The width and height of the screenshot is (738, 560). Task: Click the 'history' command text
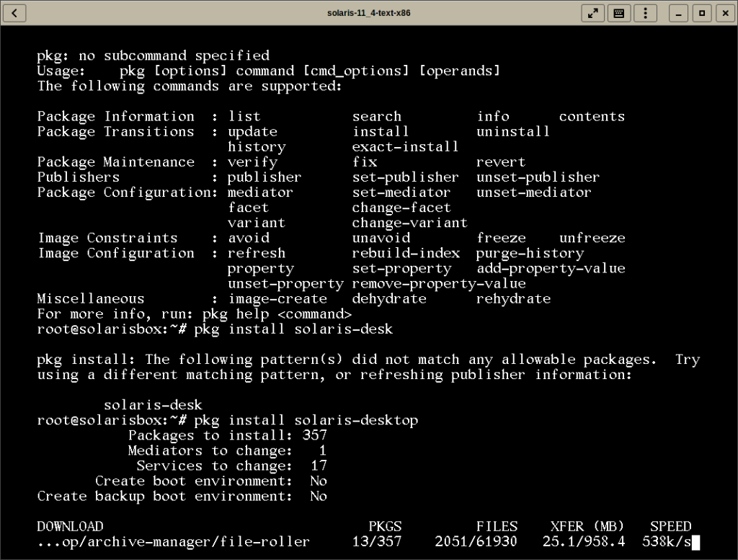pos(257,147)
